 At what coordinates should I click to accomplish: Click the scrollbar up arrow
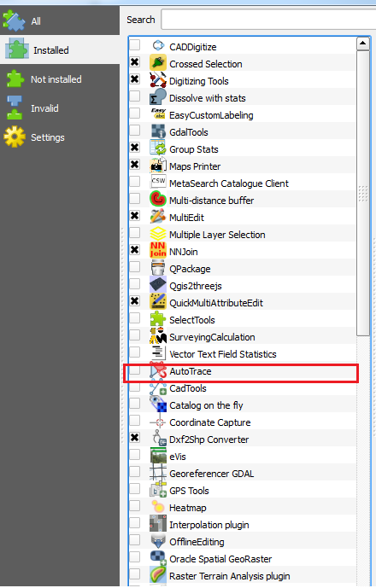(x=363, y=44)
